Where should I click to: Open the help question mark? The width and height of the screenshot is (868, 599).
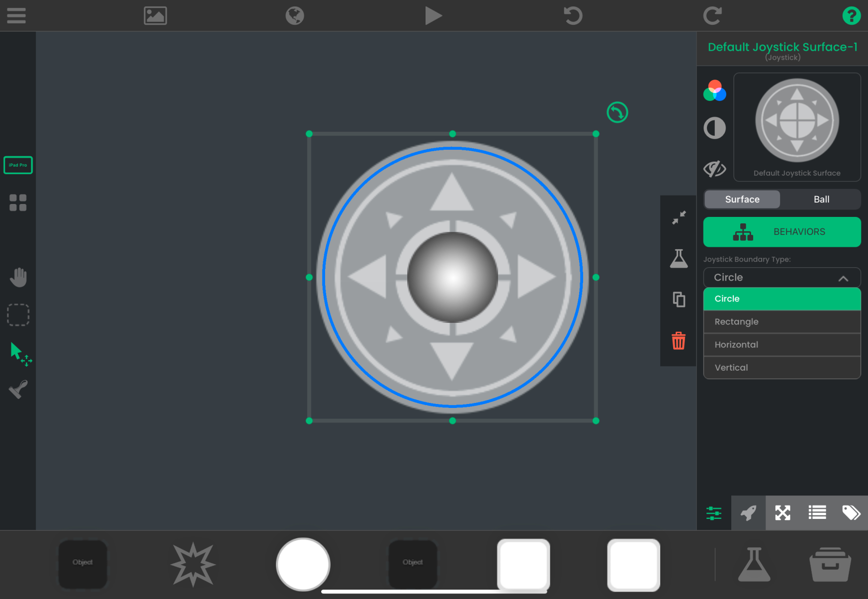point(851,15)
